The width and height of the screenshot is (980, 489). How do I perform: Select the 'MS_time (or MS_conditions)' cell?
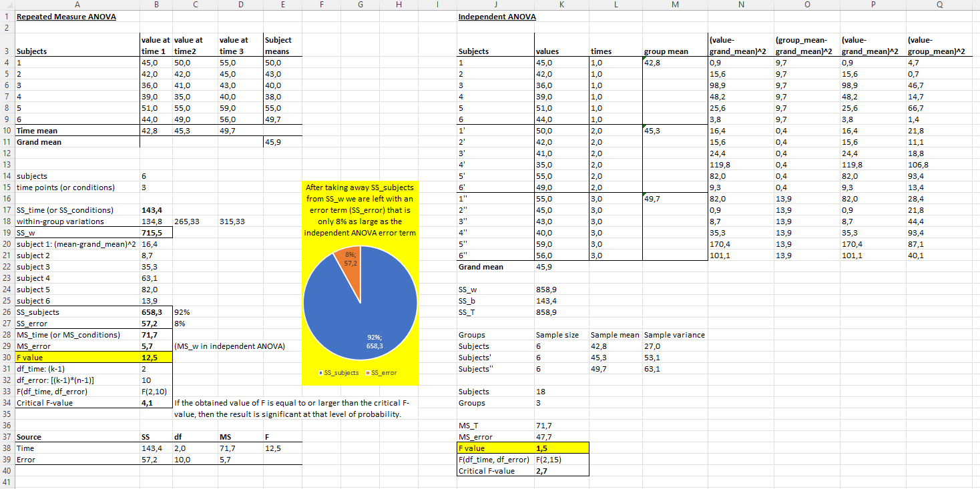[77, 335]
